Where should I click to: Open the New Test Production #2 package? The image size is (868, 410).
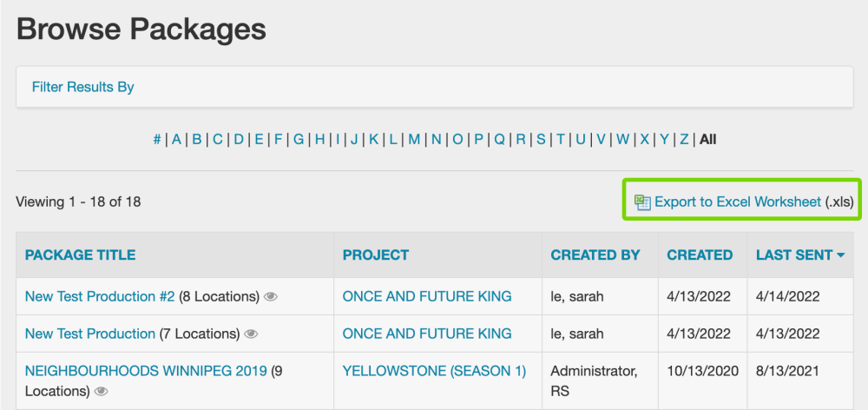click(x=100, y=297)
